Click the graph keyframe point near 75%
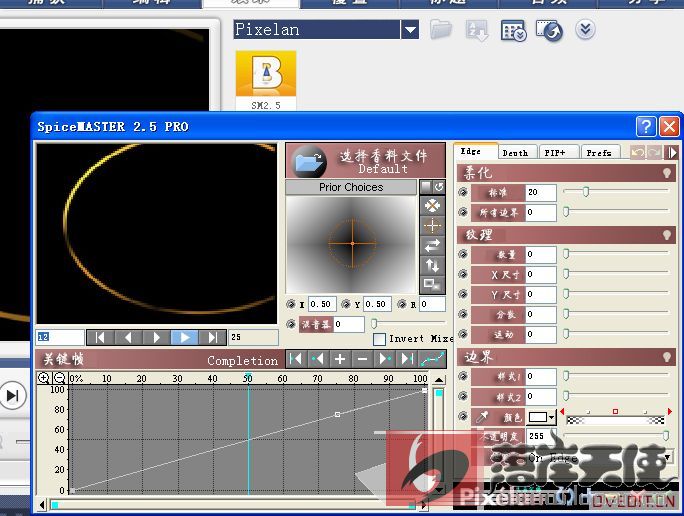The image size is (684, 516). [x=337, y=414]
